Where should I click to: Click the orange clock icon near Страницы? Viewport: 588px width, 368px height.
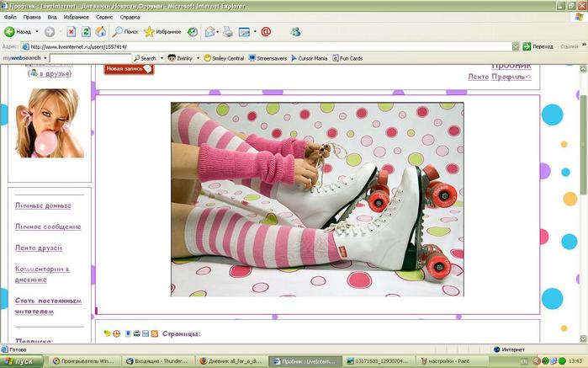point(116,333)
